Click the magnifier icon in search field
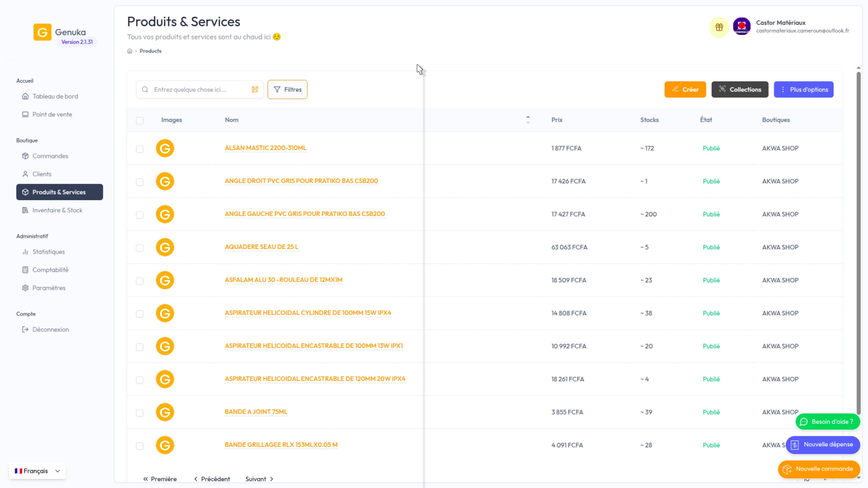Viewport: 868px width, 488px height. [145, 90]
